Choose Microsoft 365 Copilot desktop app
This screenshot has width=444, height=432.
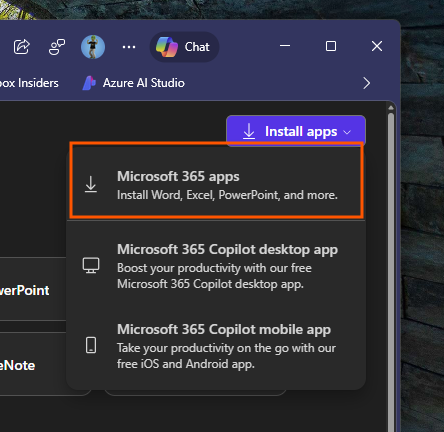click(216, 266)
